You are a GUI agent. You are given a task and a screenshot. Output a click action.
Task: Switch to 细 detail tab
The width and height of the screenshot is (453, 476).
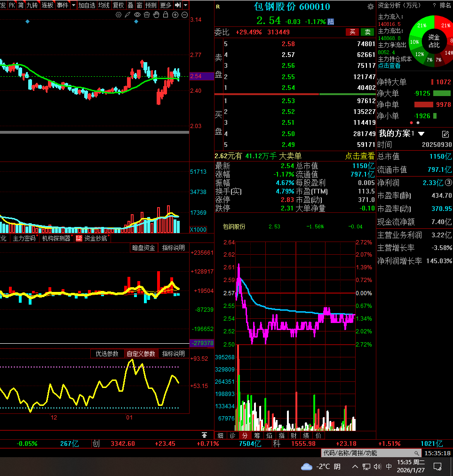(221, 436)
